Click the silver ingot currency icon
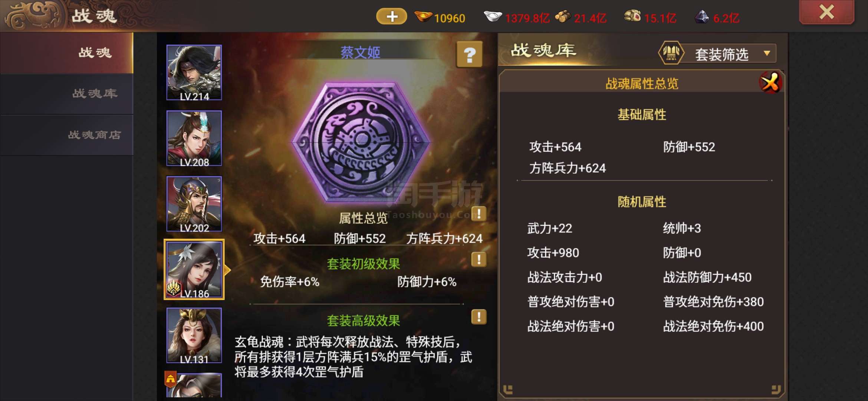 493,16
